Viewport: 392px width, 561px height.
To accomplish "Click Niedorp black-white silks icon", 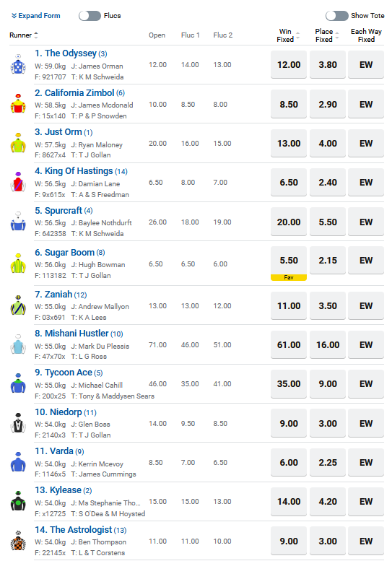I will (18, 423).
